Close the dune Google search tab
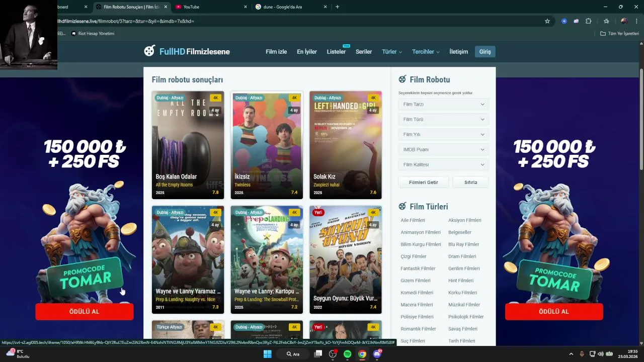644x362 pixels. [x=325, y=7]
